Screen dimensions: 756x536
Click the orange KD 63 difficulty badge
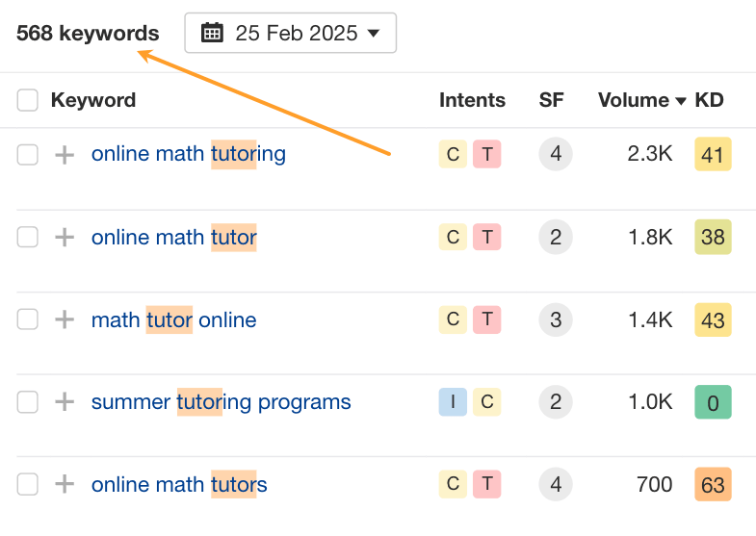point(713,485)
